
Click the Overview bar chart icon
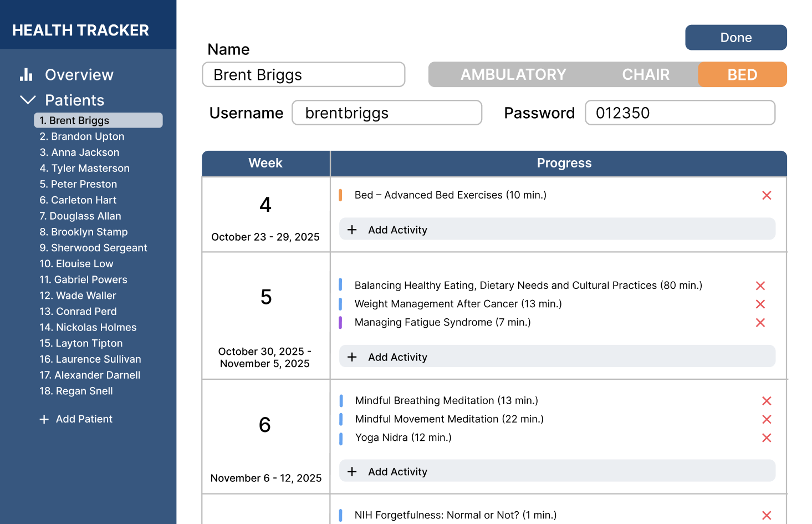click(26, 75)
